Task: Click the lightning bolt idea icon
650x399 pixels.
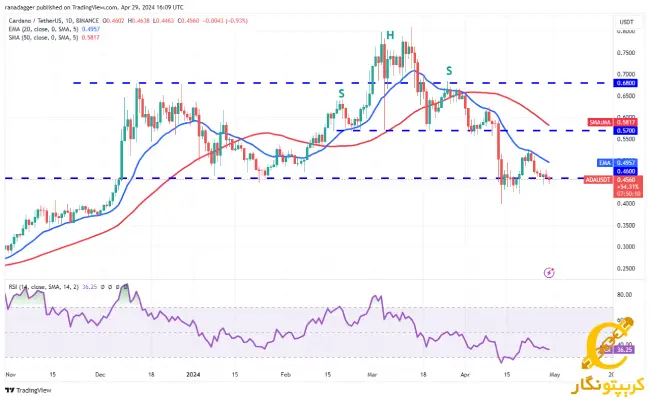Action: point(549,273)
